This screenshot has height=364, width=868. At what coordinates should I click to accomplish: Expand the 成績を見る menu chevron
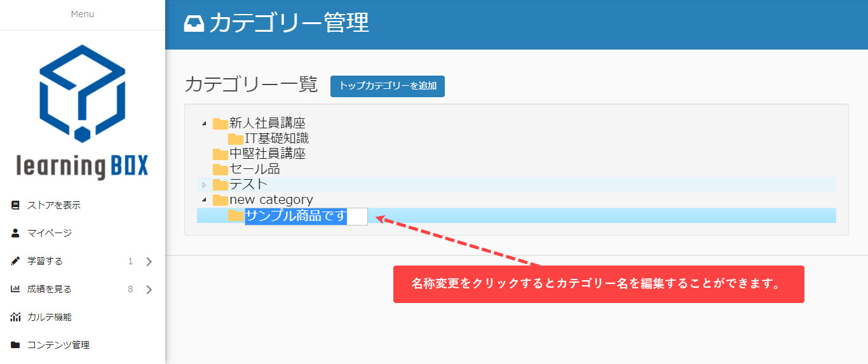point(149,289)
